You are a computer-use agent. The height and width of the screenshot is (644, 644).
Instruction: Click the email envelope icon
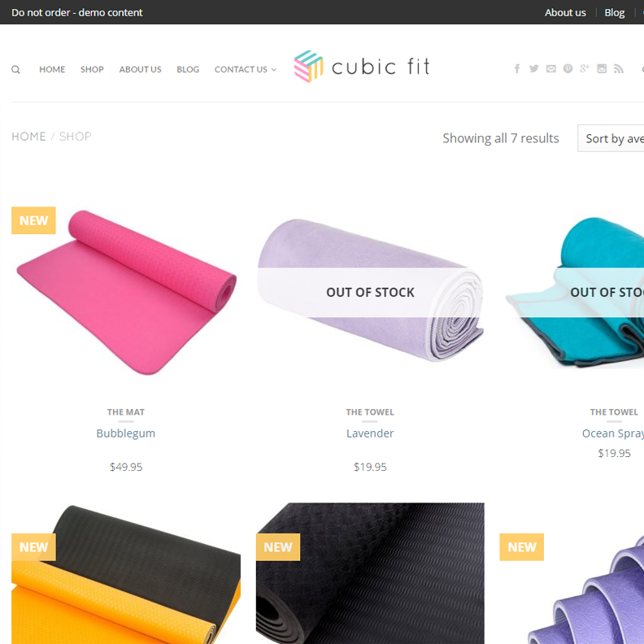click(x=550, y=68)
